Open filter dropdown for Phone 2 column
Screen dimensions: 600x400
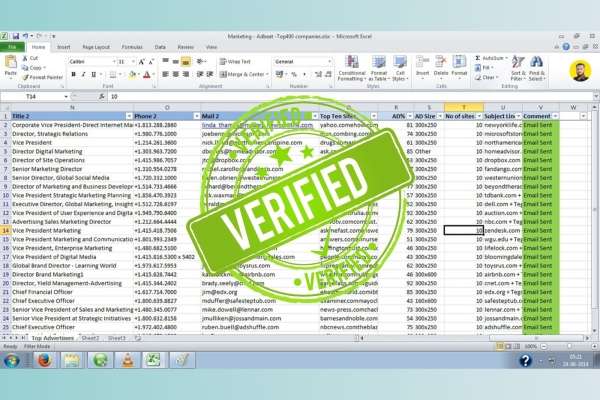click(x=197, y=116)
